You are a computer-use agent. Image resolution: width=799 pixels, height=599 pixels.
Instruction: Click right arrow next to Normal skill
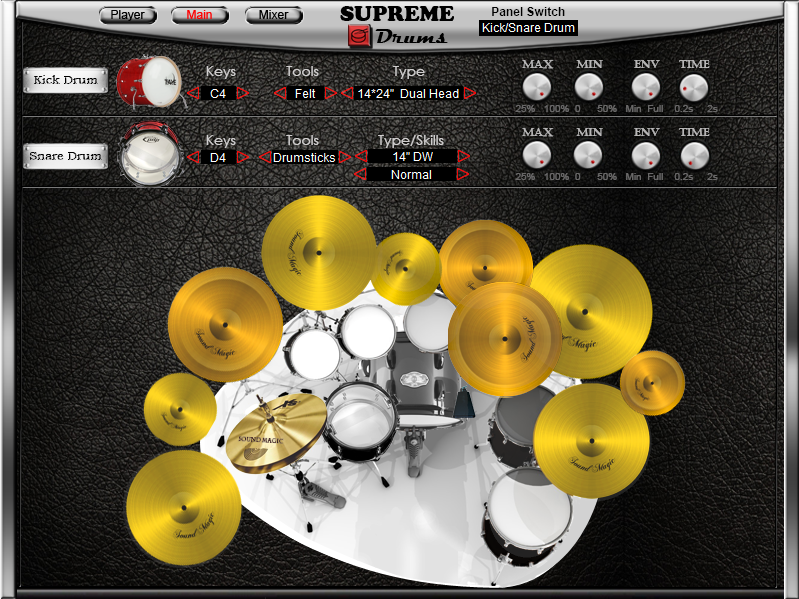(x=463, y=175)
